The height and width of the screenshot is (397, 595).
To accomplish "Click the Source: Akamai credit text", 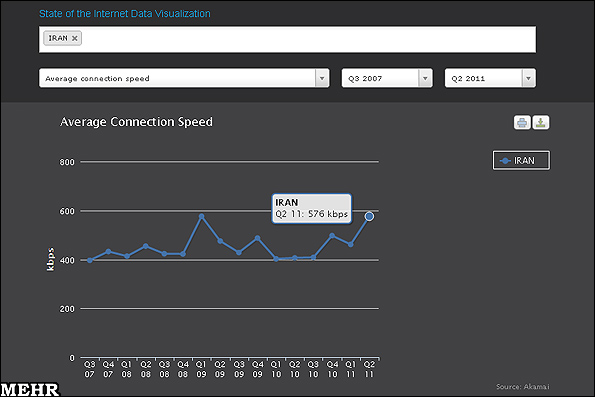I will (x=523, y=387).
